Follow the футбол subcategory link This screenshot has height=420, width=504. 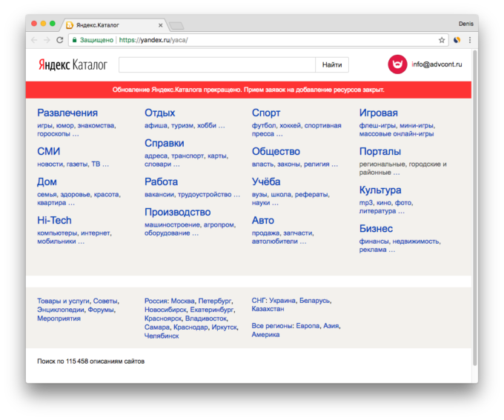click(264, 126)
